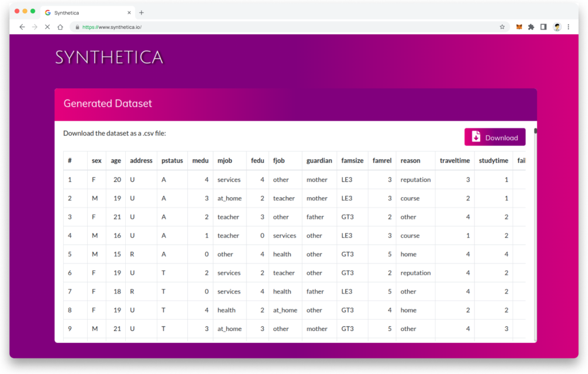Click the SYNTHETICA logo heading
The width and height of the screenshot is (588, 374).
[109, 57]
